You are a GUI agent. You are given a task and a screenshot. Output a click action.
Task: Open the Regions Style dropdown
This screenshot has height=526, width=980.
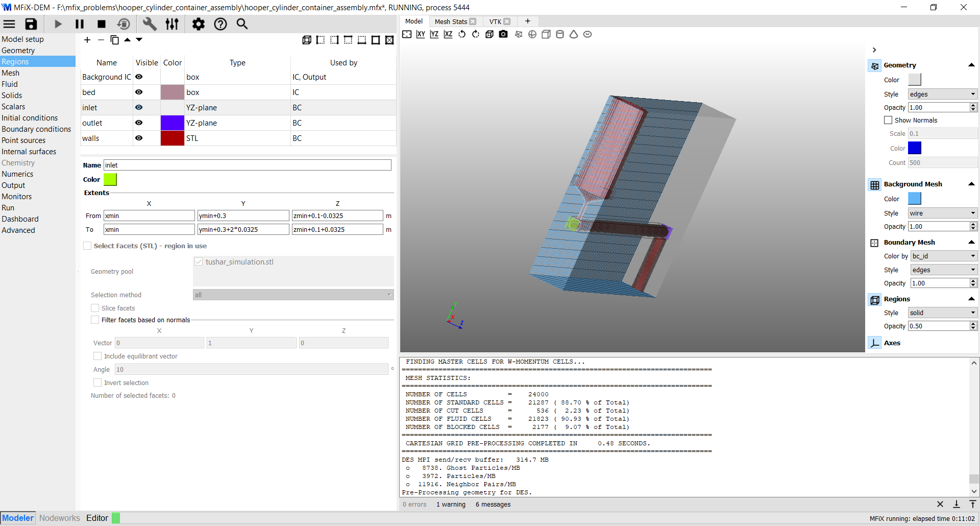[x=942, y=313]
